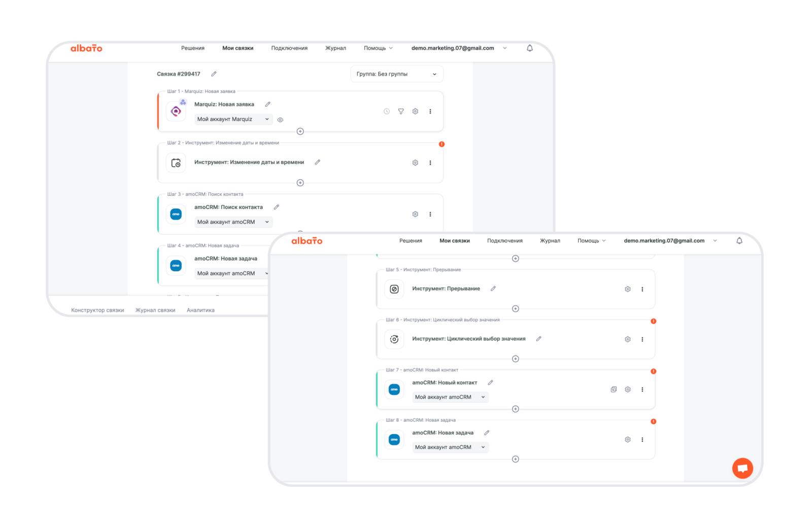This screenshot has height=529, width=812.
Task: Open account dropdown on amoCRM: Новый контакт step
Action: click(450, 397)
